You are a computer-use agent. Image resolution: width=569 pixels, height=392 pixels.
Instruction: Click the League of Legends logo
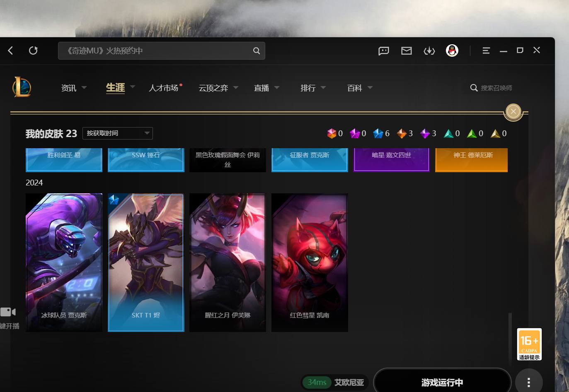tap(21, 87)
